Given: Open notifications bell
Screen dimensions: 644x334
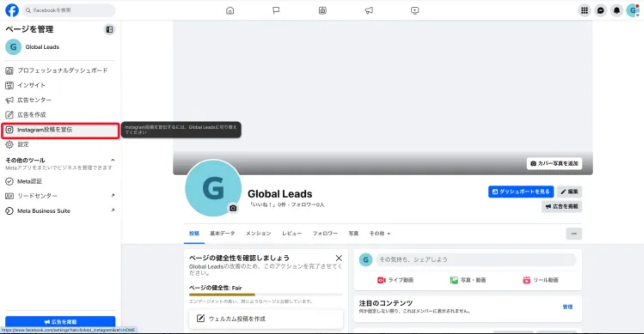Looking at the screenshot, I should pyautogui.click(x=617, y=10).
